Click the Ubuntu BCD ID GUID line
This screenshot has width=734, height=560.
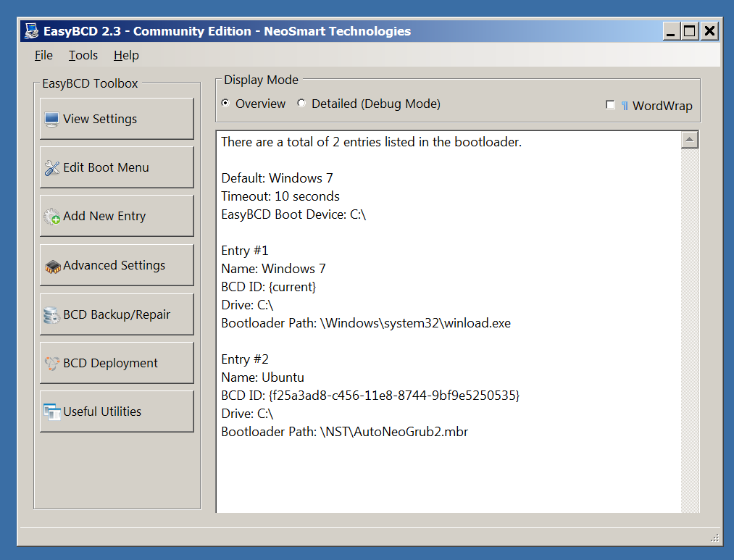coord(370,396)
